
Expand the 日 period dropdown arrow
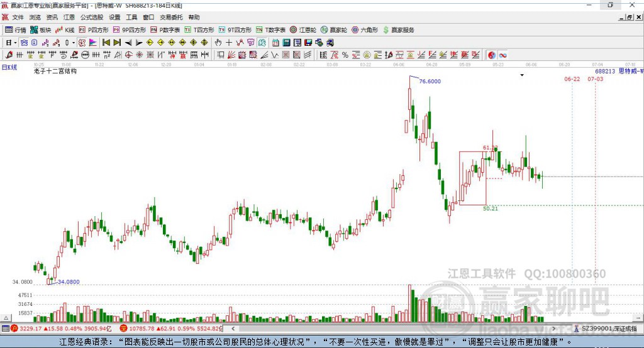[15, 43]
